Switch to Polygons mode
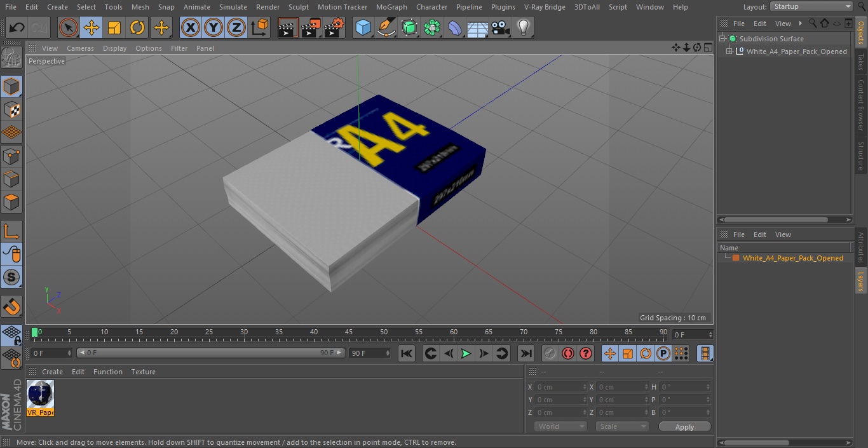868x448 pixels. click(x=11, y=202)
